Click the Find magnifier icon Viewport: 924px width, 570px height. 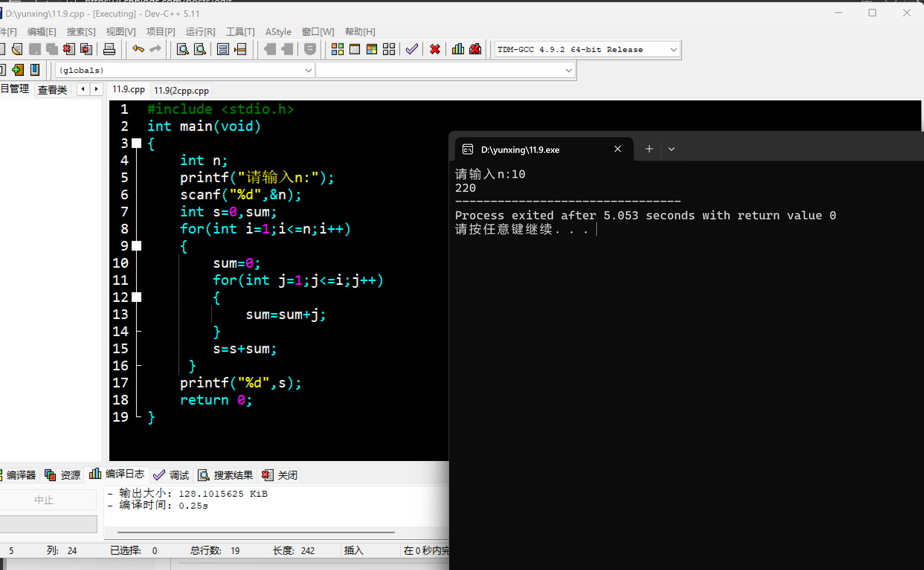pos(183,49)
